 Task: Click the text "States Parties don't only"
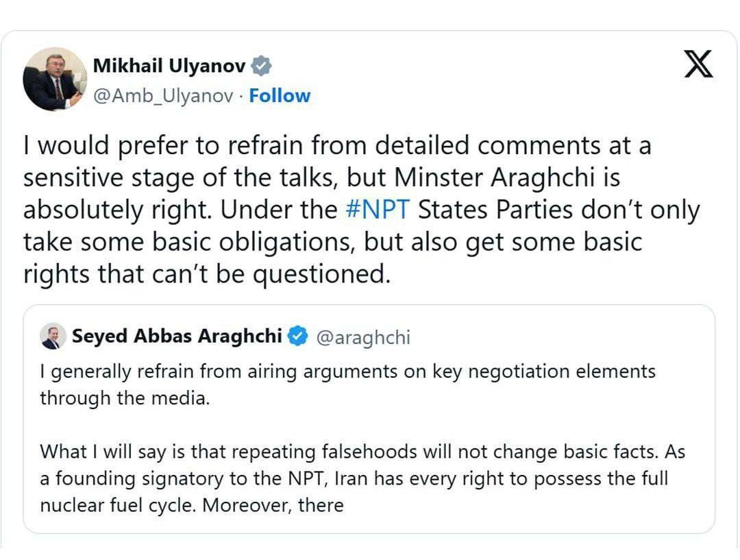[x=559, y=210]
